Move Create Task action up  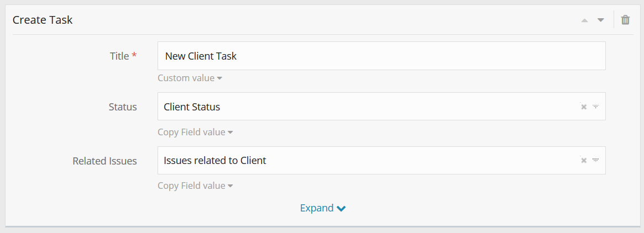click(x=584, y=20)
